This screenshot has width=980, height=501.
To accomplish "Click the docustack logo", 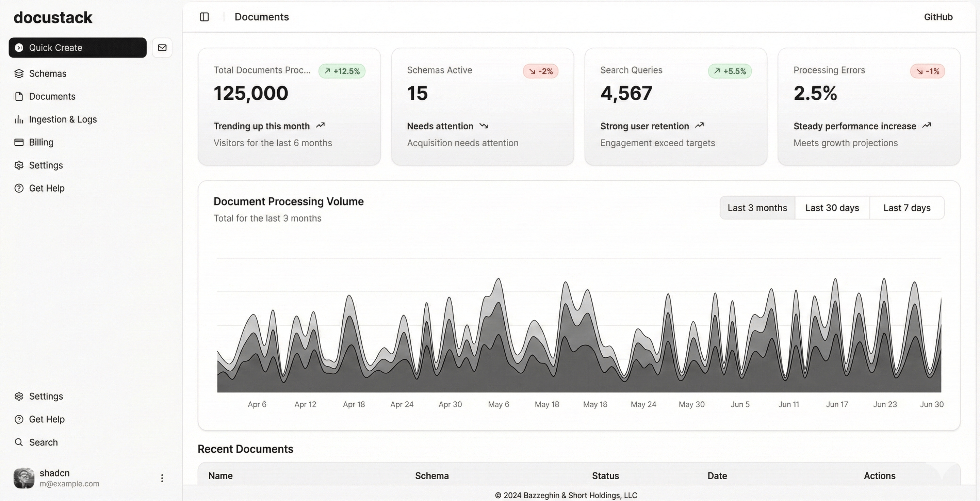I will tap(53, 17).
